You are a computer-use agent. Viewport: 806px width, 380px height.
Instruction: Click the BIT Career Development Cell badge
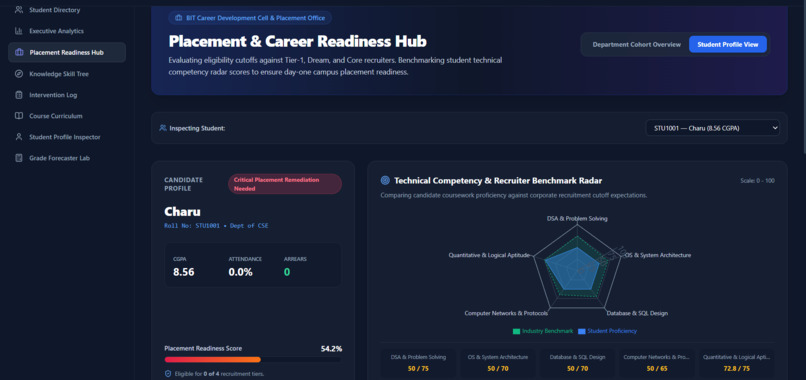250,18
